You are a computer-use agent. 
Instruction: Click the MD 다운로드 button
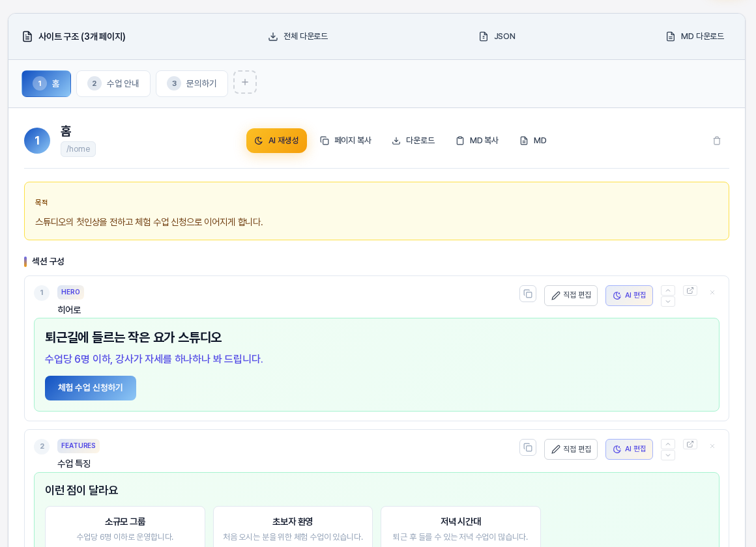pyautogui.click(x=695, y=36)
